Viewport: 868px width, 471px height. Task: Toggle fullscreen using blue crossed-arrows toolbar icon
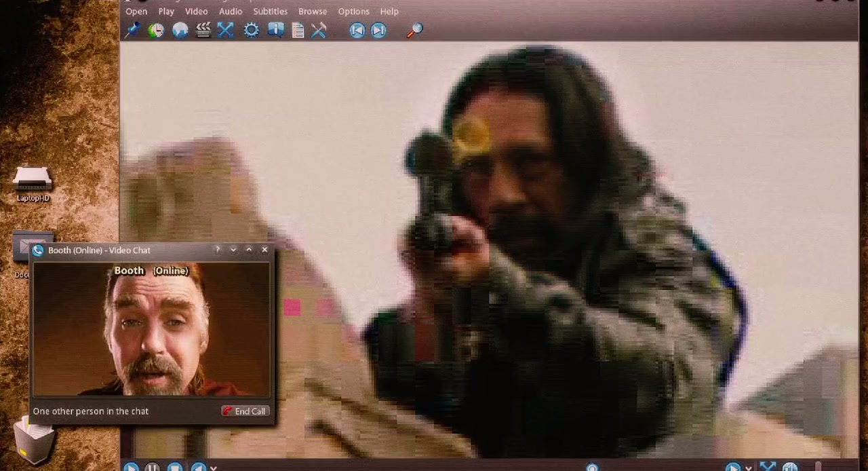point(226,30)
